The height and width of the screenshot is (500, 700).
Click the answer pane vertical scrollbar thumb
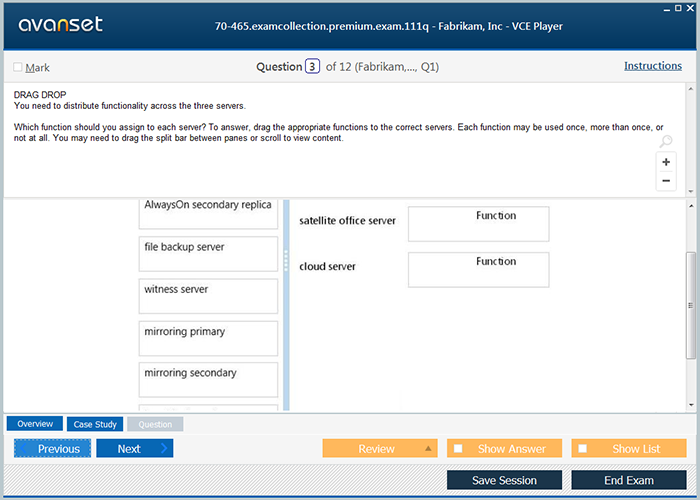click(x=691, y=305)
